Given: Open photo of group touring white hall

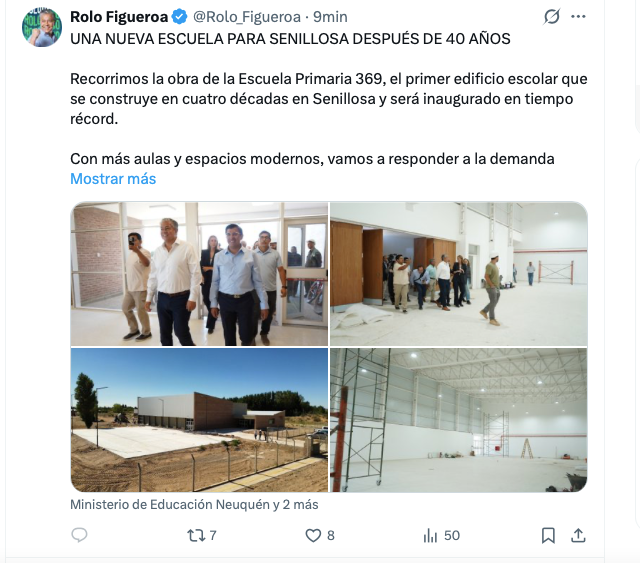Looking at the screenshot, I should pyautogui.click(x=459, y=274).
